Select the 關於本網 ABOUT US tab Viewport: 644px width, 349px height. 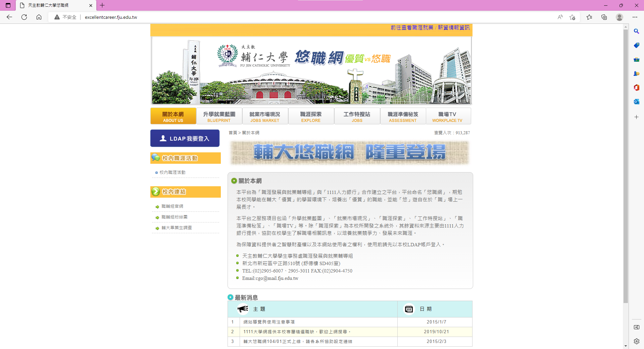tap(173, 116)
